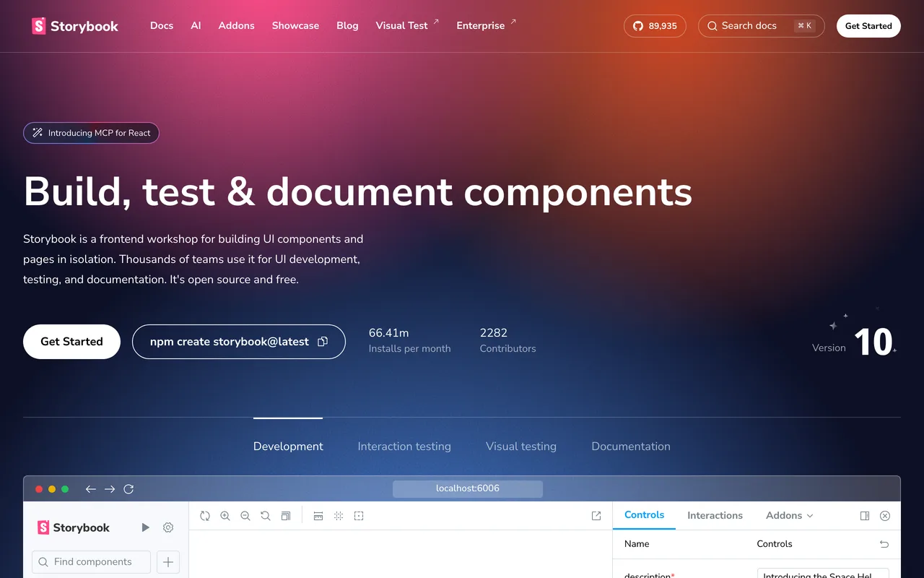Open Blog in the top navigation
This screenshot has height=578, width=924.
(347, 25)
